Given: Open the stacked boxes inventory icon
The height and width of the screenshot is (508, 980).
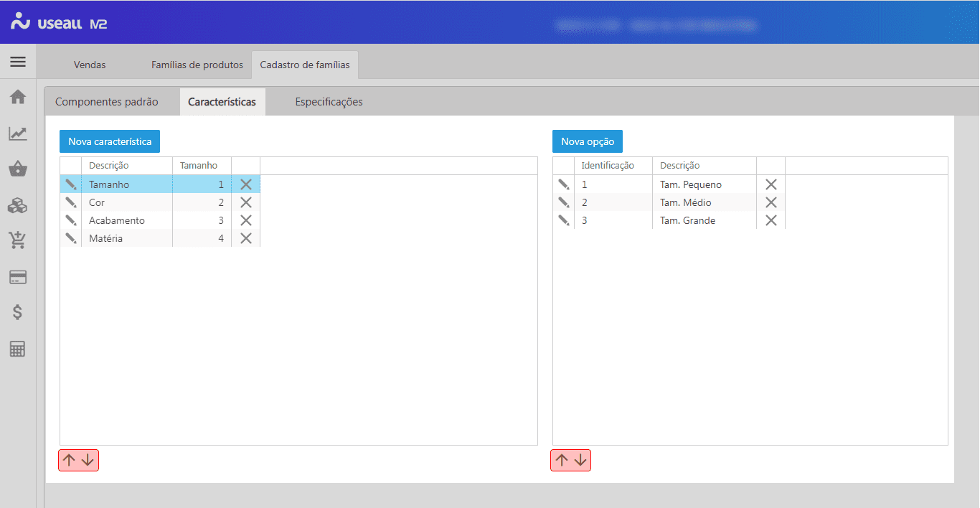Looking at the screenshot, I should coord(18,205).
